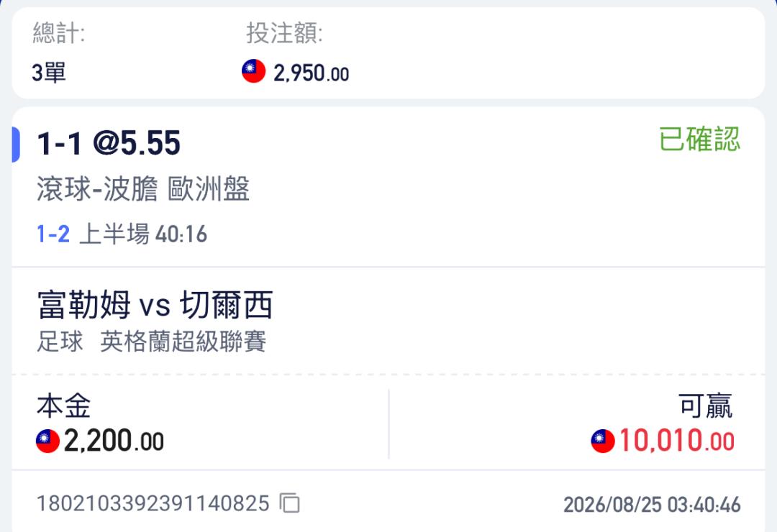Select the 1-1 @5.55 bet title
The height and width of the screenshot is (532, 777).
109,144
